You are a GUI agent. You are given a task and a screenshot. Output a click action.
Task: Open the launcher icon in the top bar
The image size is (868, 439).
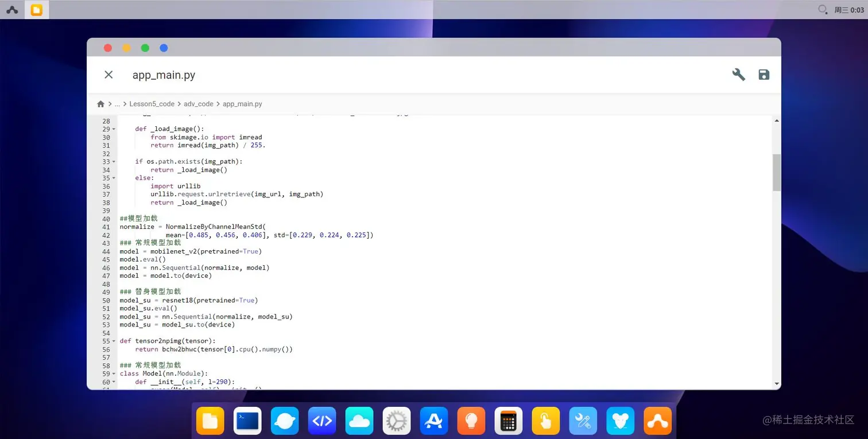click(x=12, y=10)
